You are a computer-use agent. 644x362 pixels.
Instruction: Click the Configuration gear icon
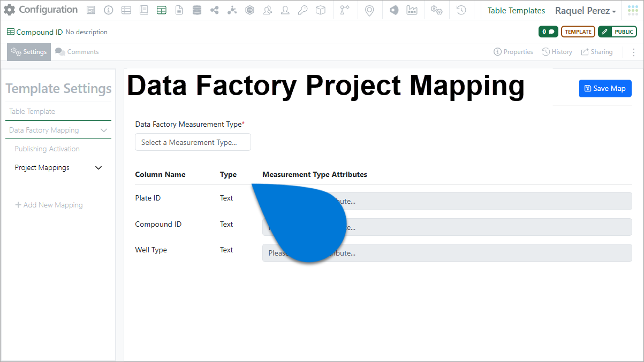[x=10, y=10]
